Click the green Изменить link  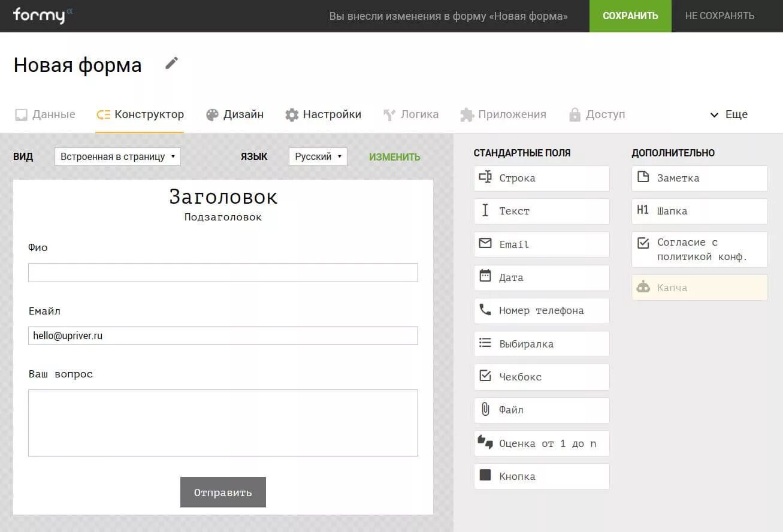tap(395, 157)
